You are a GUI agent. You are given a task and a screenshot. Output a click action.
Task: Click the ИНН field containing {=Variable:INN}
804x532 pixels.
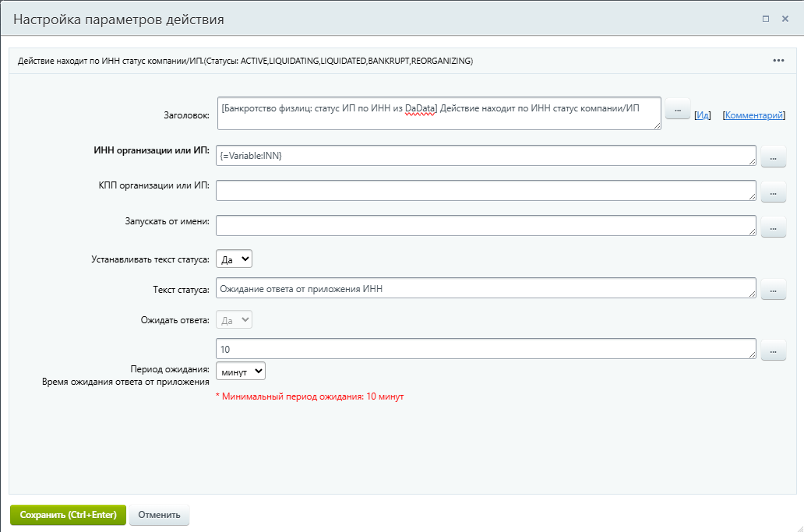coord(485,156)
